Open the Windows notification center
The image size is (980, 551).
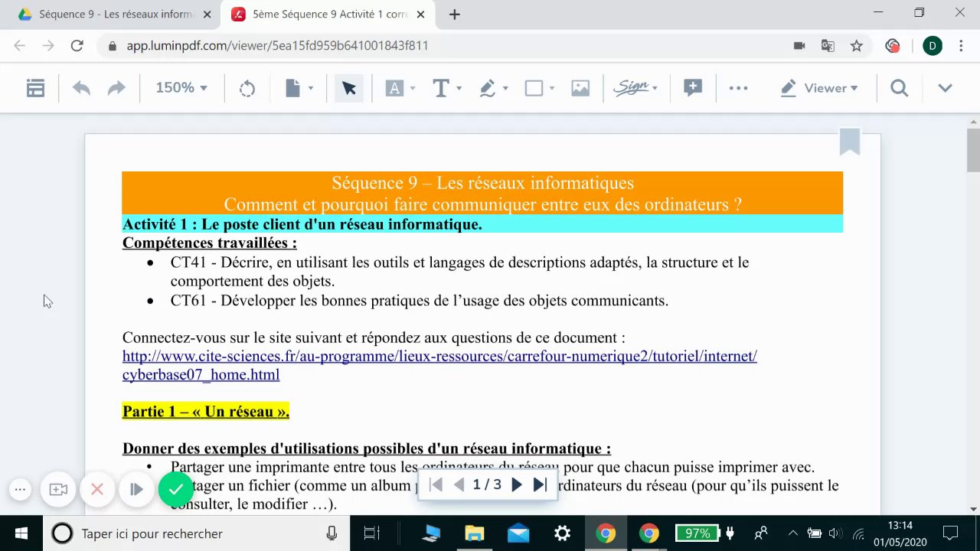click(x=950, y=533)
